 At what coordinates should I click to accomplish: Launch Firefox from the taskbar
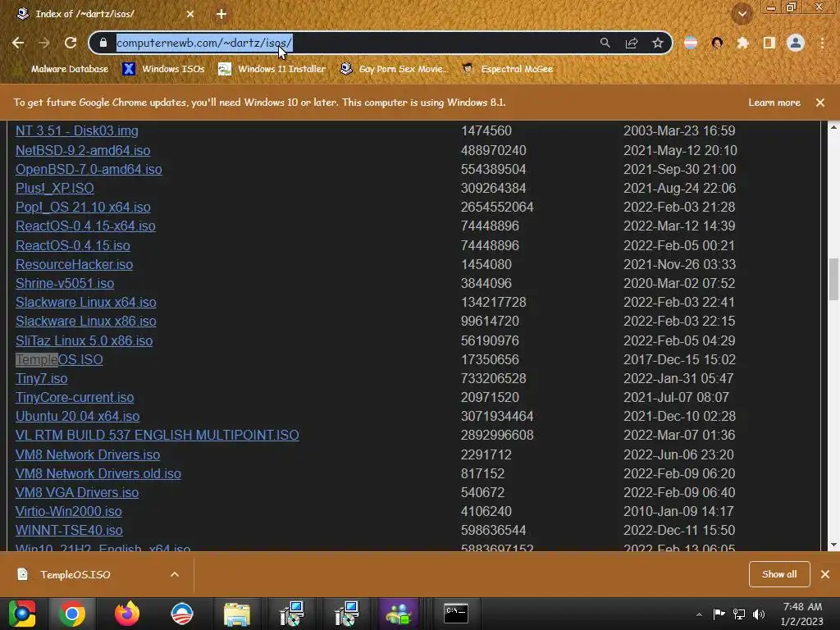[x=127, y=614]
